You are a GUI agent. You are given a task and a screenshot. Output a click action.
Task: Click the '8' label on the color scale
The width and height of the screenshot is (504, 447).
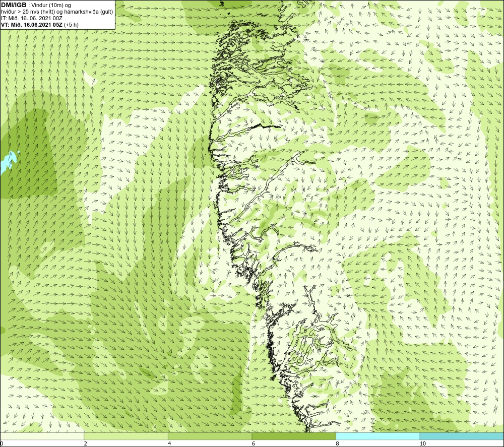point(338,443)
